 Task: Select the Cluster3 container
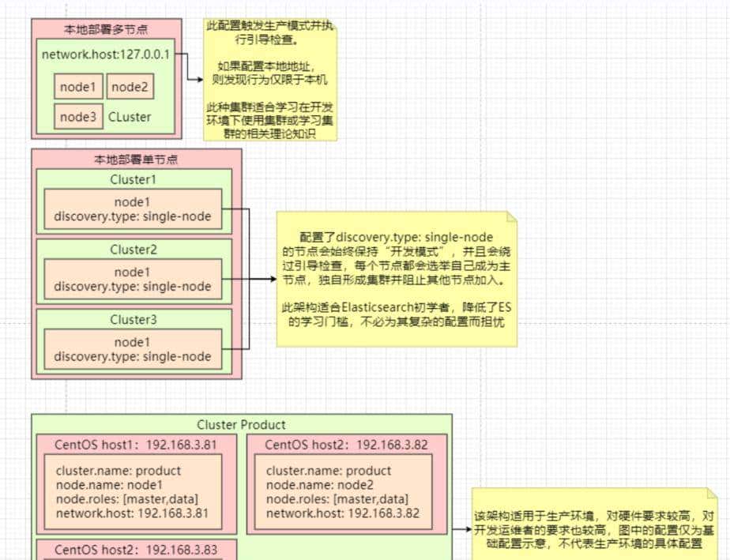pos(134,320)
